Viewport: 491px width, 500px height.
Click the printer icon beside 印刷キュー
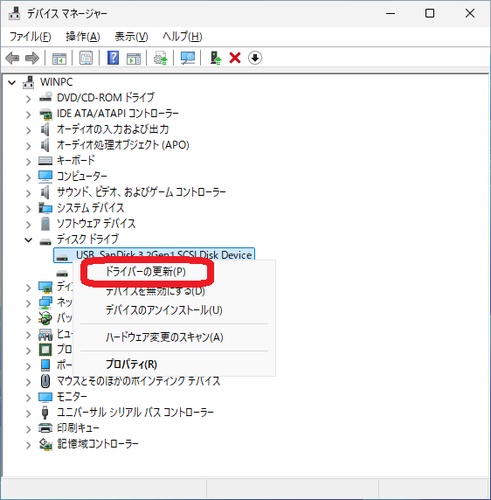45,428
